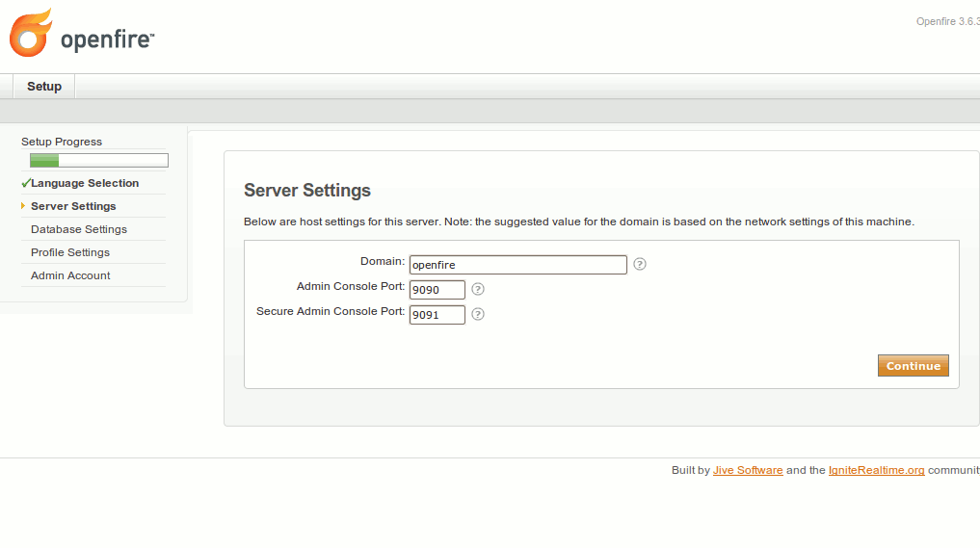Focus the Domain text field
This screenshot has height=548, width=980.
517,265
